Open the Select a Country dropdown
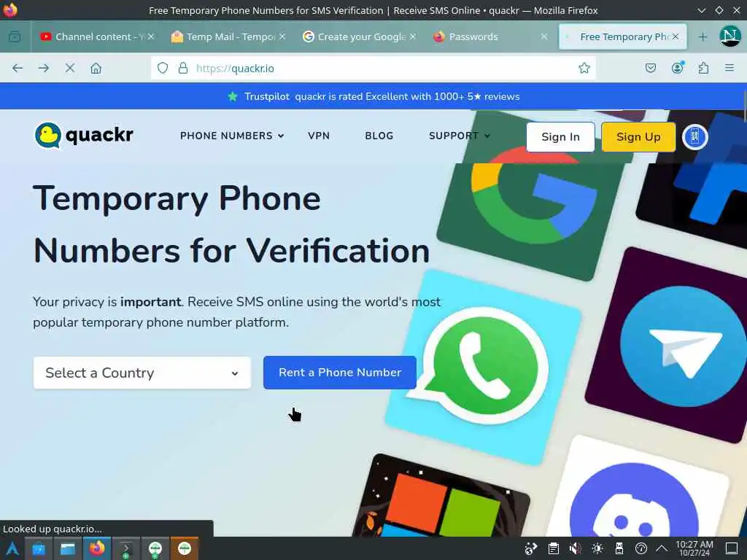This screenshot has height=560, width=747. [x=142, y=373]
